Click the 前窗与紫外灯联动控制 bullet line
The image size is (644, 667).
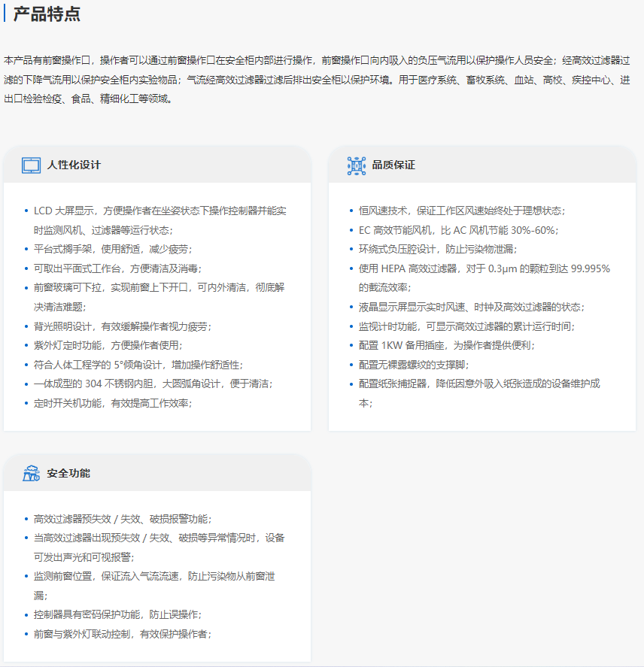(123, 634)
